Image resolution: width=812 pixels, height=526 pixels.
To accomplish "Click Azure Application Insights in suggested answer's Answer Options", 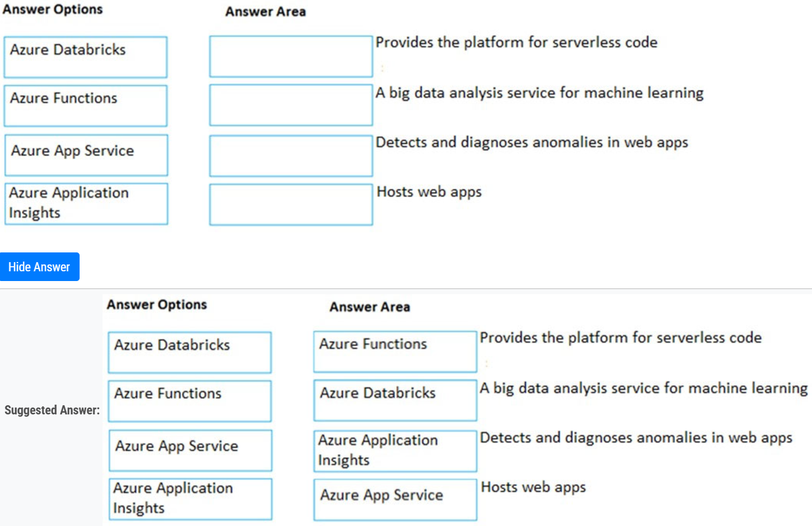I will click(190, 499).
